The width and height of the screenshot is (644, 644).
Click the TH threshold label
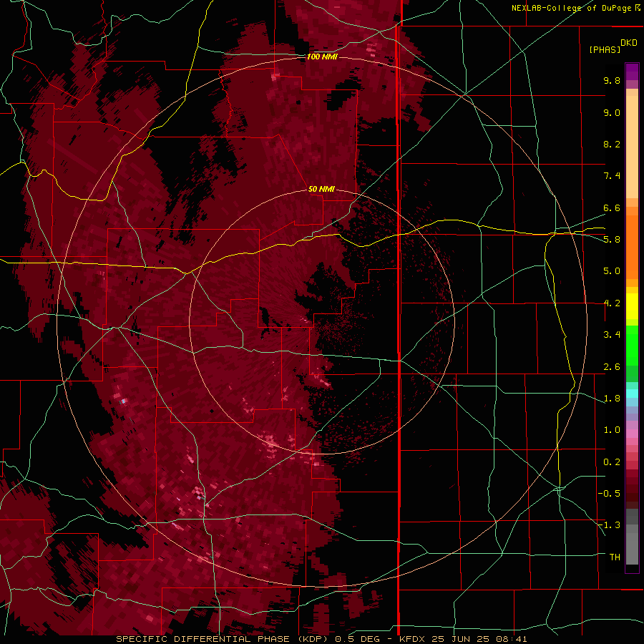pyautogui.click(x=615, y=557)
